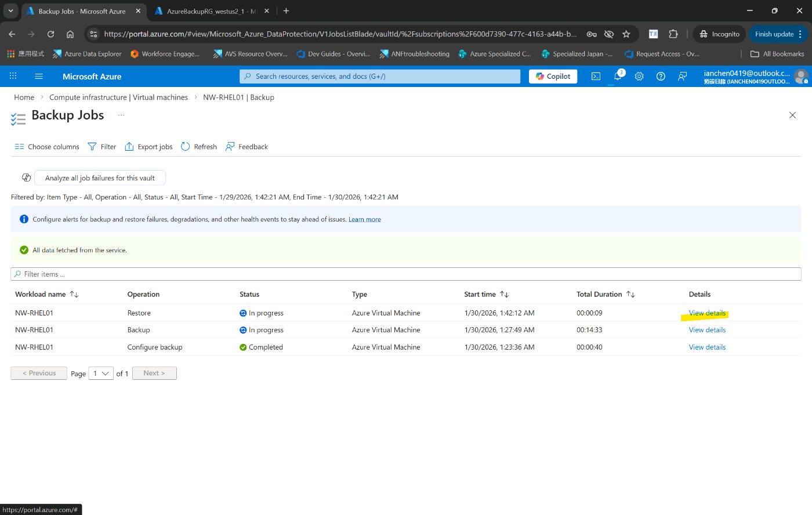812x515 pixels.
Task: Open the Workforce Engage bookmark
Action: (x=165, y=54)
